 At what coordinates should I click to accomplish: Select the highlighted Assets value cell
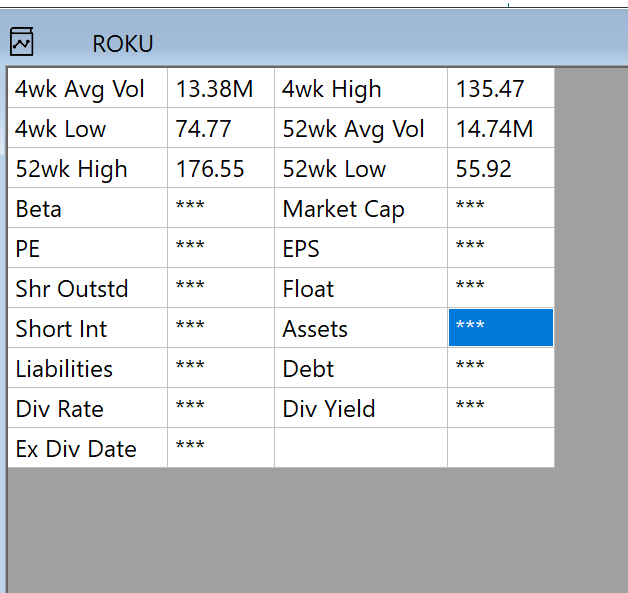pos(500,328)
